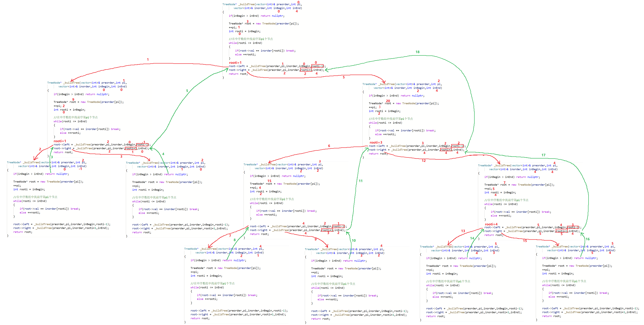This screenshot has height=325, width=644.
Task: Click the green number 17 arrow label
Action: [543, 155]
